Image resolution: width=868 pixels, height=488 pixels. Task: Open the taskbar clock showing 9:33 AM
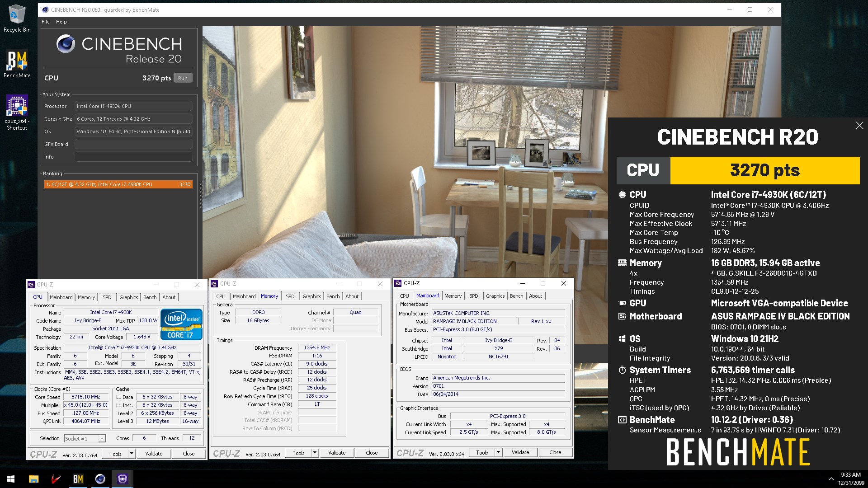[851, 479]
